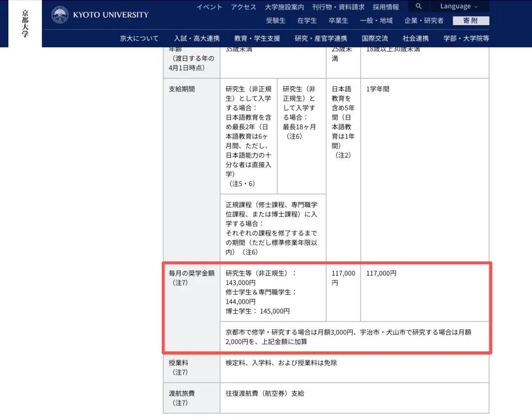Select the 一般・地域 audience link

376,21
